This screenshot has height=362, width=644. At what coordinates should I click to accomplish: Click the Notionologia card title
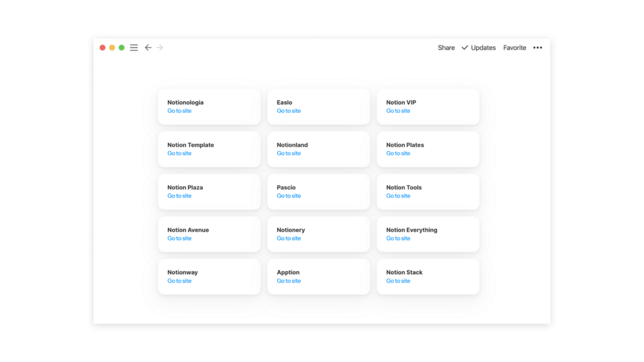pos(185,103)
